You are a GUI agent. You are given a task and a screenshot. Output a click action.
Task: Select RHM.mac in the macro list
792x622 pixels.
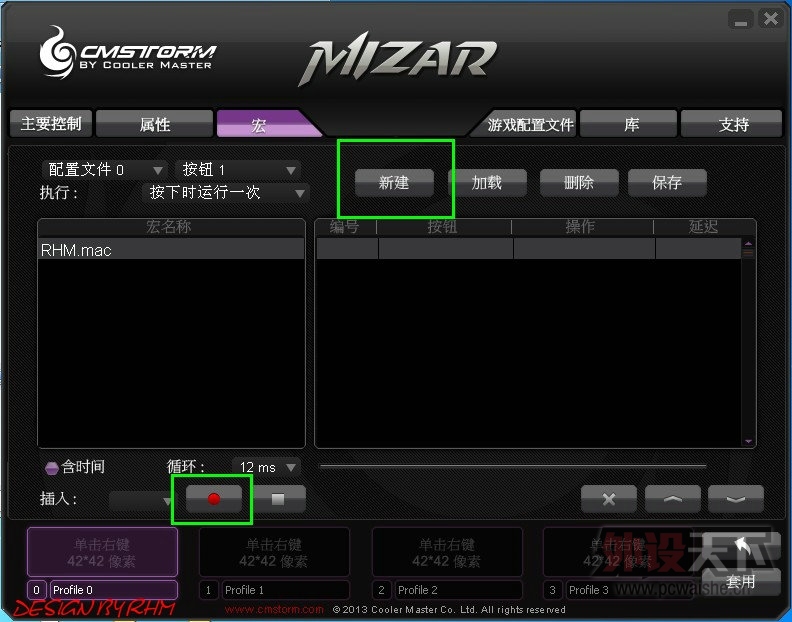pyautogui.click(x=171, y=250)
